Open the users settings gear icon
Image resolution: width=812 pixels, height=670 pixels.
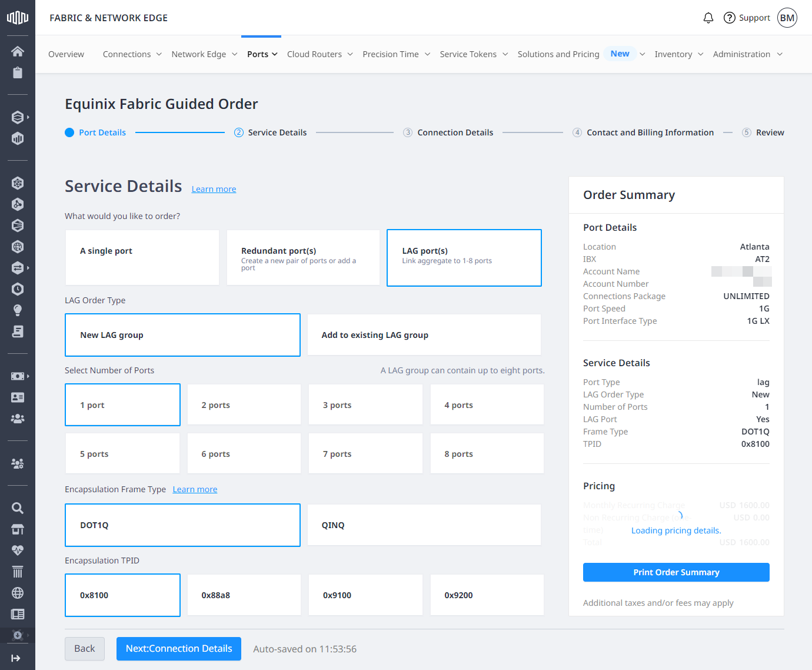(x=18, y=463)
